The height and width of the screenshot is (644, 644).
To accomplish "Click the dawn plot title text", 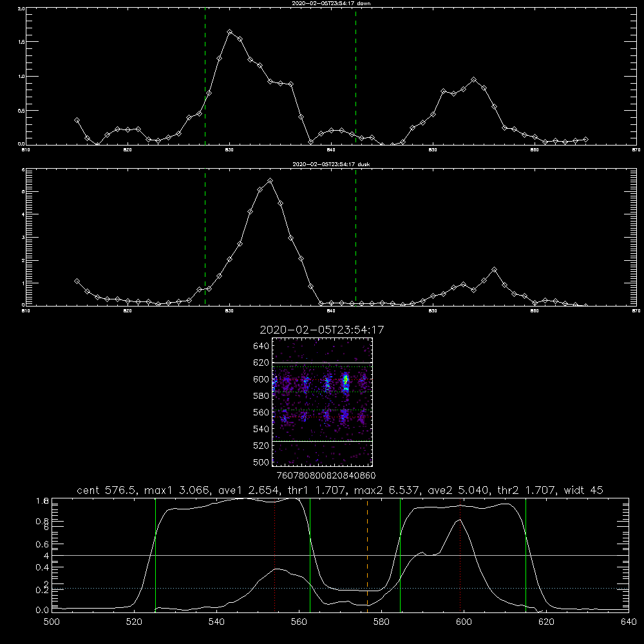I will pyautogui.click(x=331, y=3).
